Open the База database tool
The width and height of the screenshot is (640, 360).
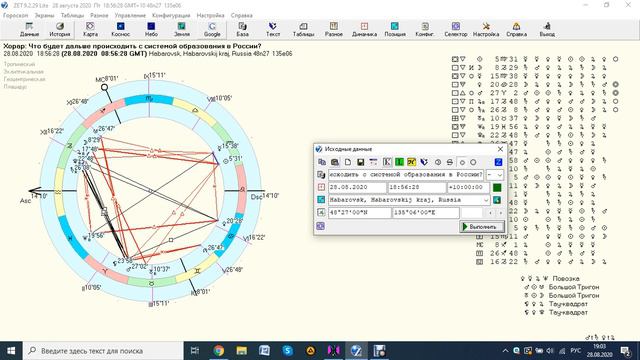click(242, 30)
